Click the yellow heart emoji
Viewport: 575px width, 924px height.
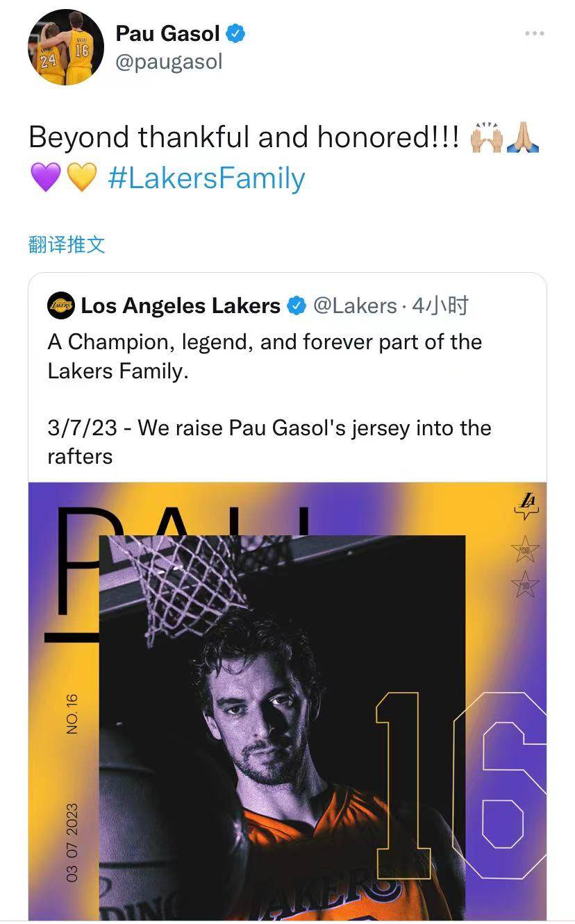click(x=81, y=178)
